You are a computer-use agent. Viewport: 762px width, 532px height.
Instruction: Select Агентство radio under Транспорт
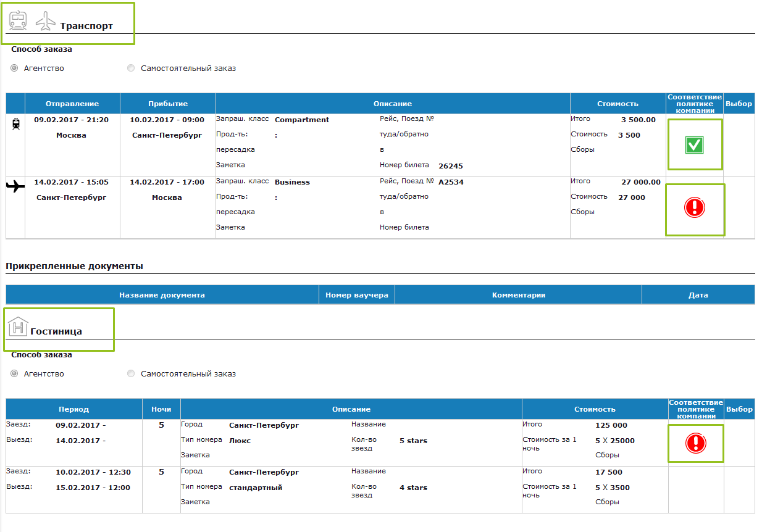coord(14,69)
